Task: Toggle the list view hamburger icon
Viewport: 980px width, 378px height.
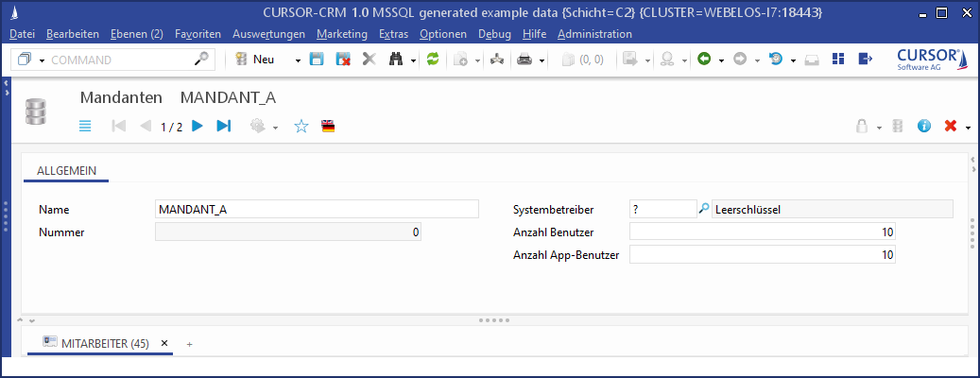Action: 85,126
